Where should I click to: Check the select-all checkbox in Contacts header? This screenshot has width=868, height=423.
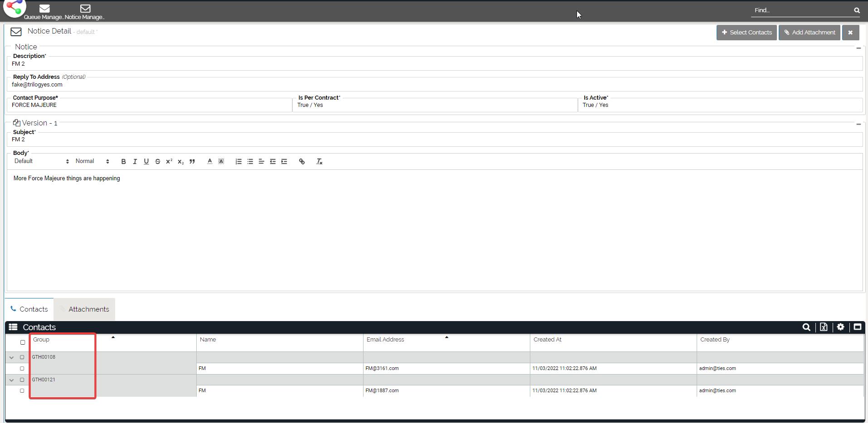(23, 342)
